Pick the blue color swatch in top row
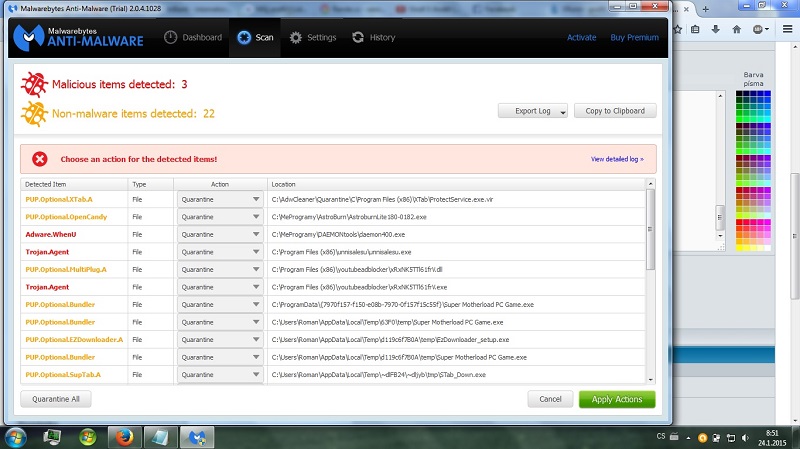800x449 pixels. tap(767, 94)
